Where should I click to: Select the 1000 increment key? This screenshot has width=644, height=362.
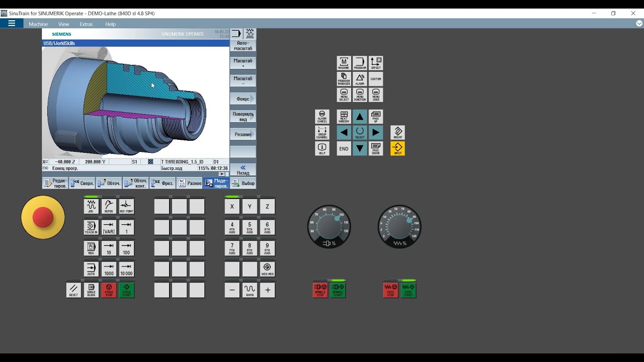tap(109, 269)
